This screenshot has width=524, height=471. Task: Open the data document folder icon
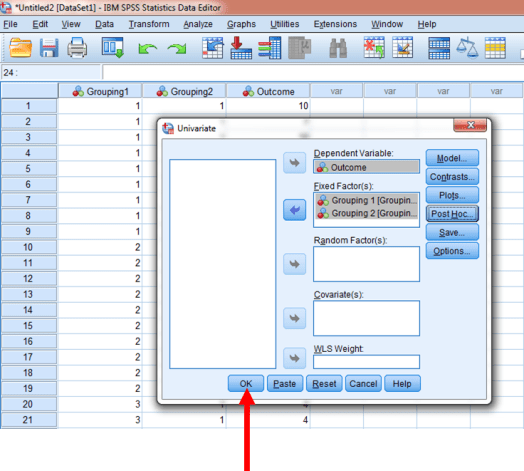pos(21,47)
